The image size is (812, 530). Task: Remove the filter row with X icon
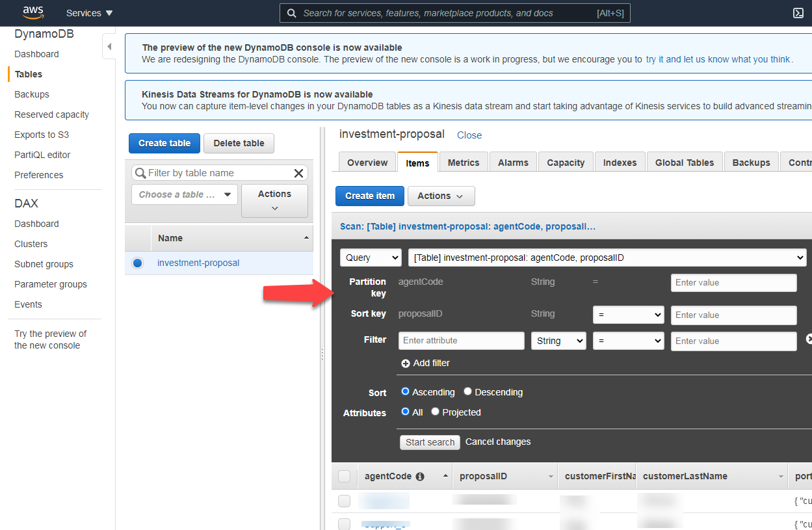click(809, 339)
